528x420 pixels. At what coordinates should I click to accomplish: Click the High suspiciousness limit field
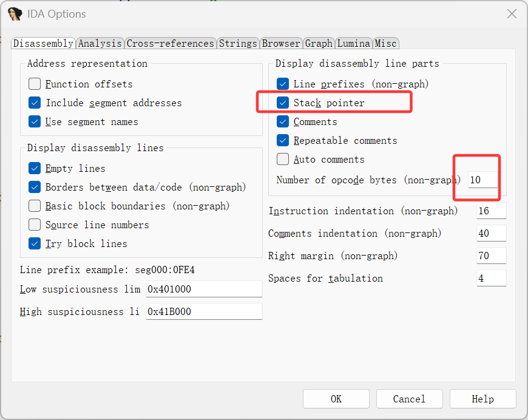[x=204, y=311]
